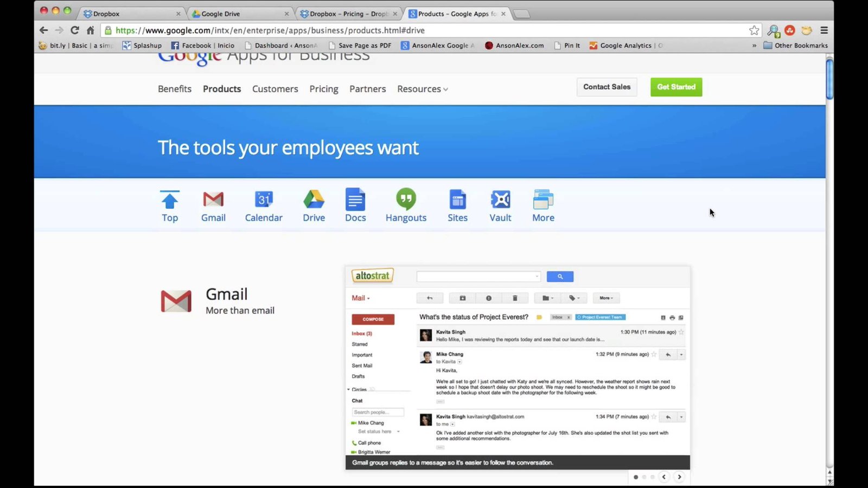Image resolution: width=868 pixels, height=488 pixels.
Task: Click the 'The tools your employees want' heading
Action: (x=288, y=147)
